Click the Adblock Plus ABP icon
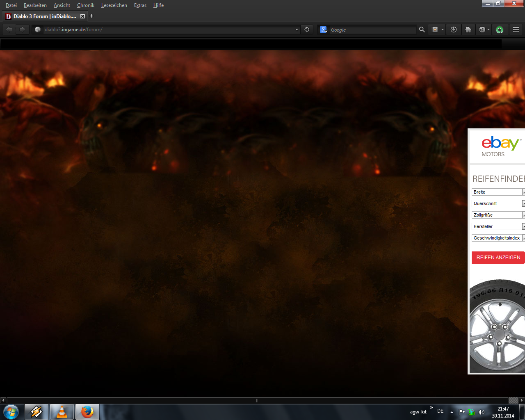525x420 pixels. tap(482, 30)
